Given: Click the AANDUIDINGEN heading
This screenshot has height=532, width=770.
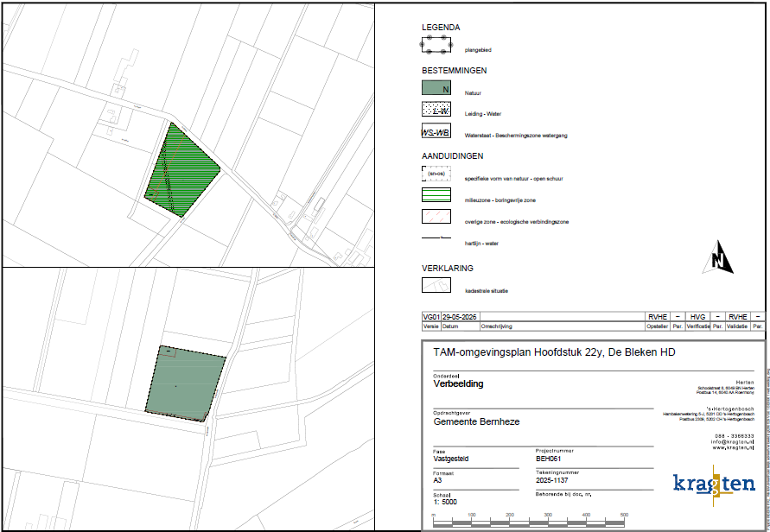Looking at the screenshot, I should [x=452, y=156].
